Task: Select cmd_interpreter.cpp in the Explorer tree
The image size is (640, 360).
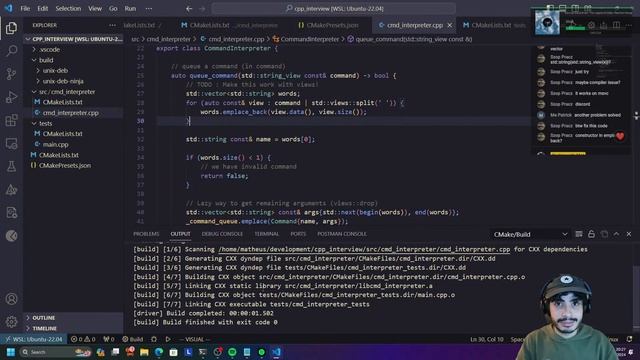Action: point(73,113)
